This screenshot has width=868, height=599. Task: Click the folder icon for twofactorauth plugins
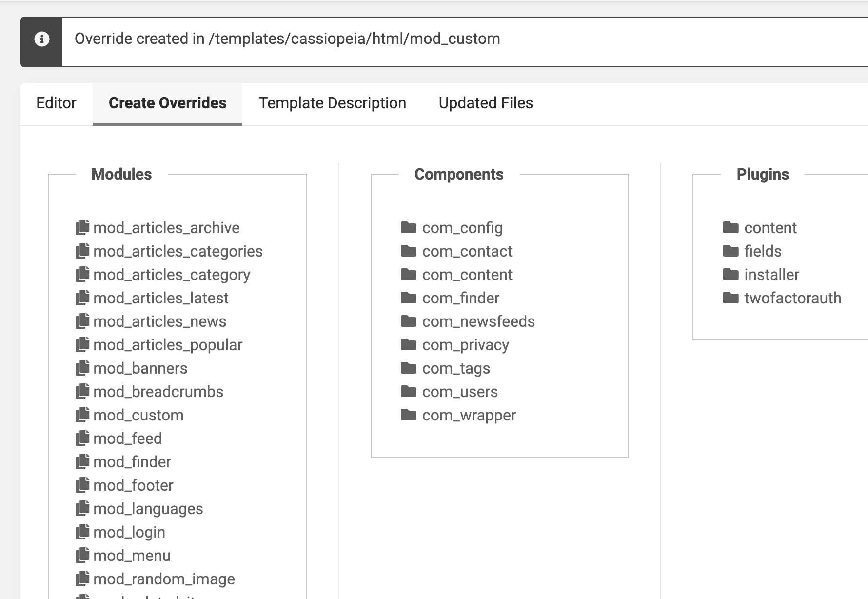coord(730,298)
